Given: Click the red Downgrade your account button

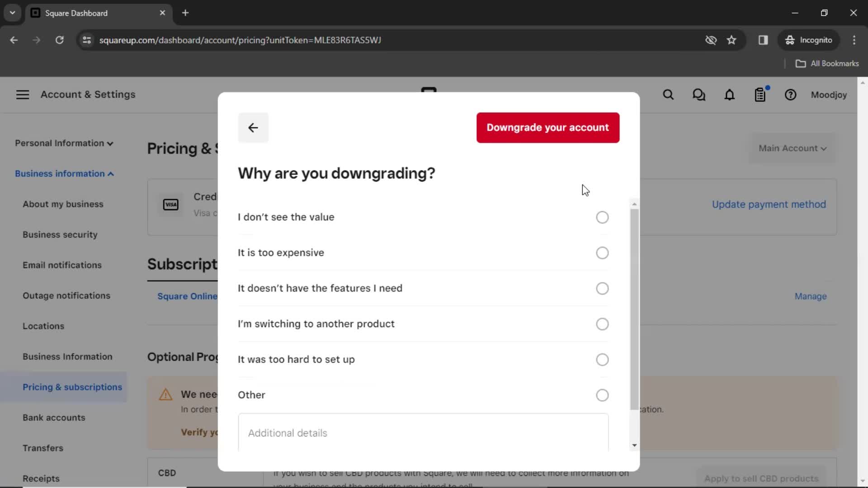Looking at the screenshot, I should tap(547, 127).
